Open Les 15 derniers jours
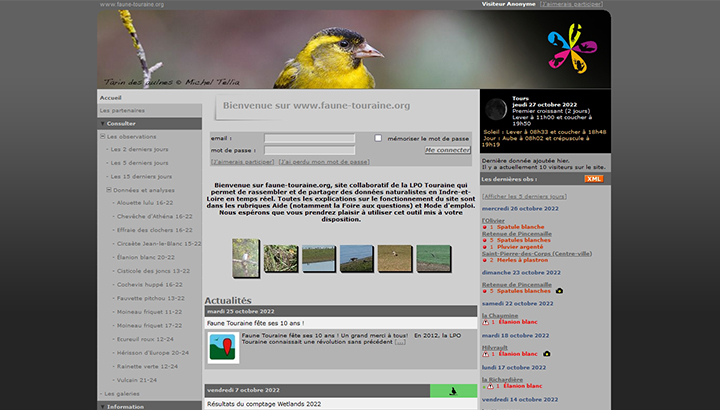This screenshot has height=410, width=720. [x=141, y=177]
